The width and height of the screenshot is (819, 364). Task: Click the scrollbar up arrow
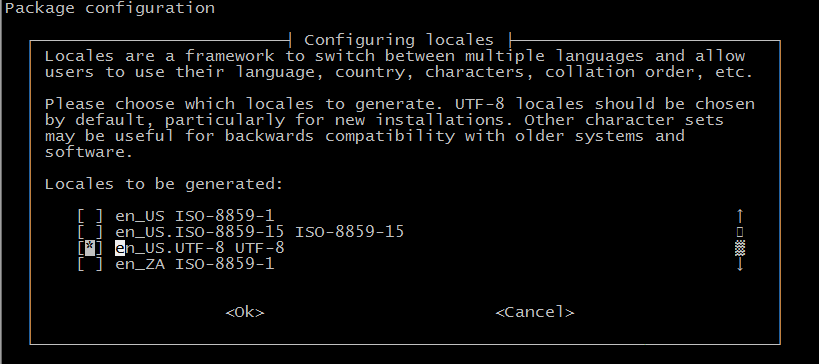pos(740,216)
